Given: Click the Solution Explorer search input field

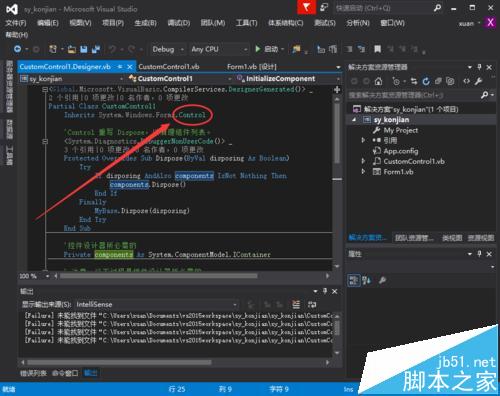Looking at the screenshot, I should click(413, 95).
